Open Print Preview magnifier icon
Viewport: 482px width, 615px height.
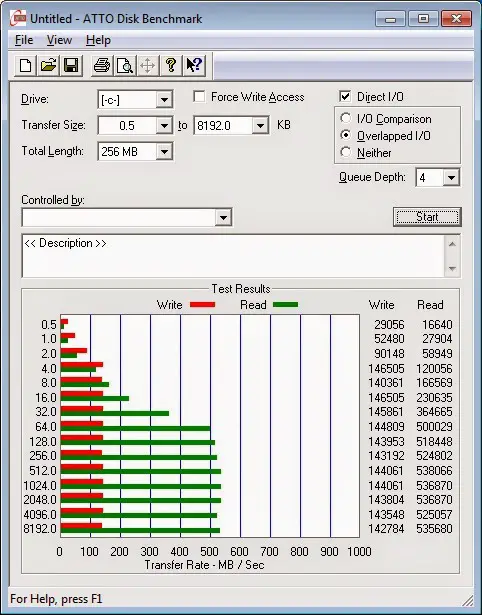pos(125,65)
